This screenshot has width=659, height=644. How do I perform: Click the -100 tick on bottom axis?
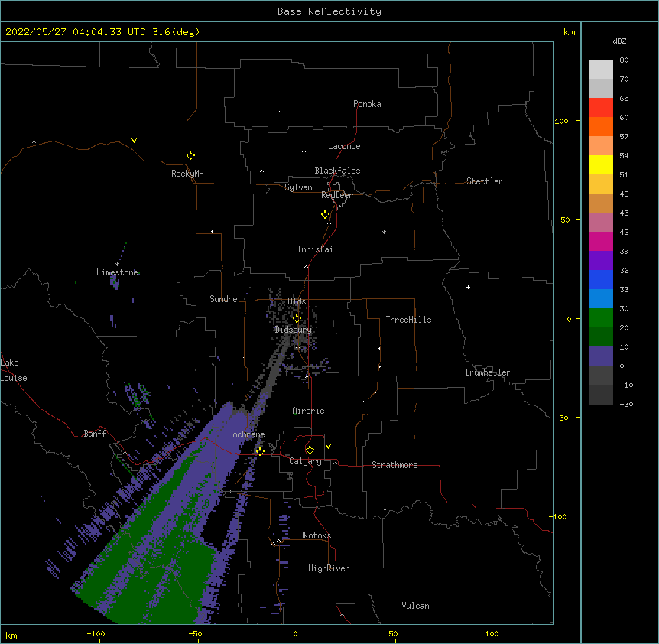click(96, 633)
